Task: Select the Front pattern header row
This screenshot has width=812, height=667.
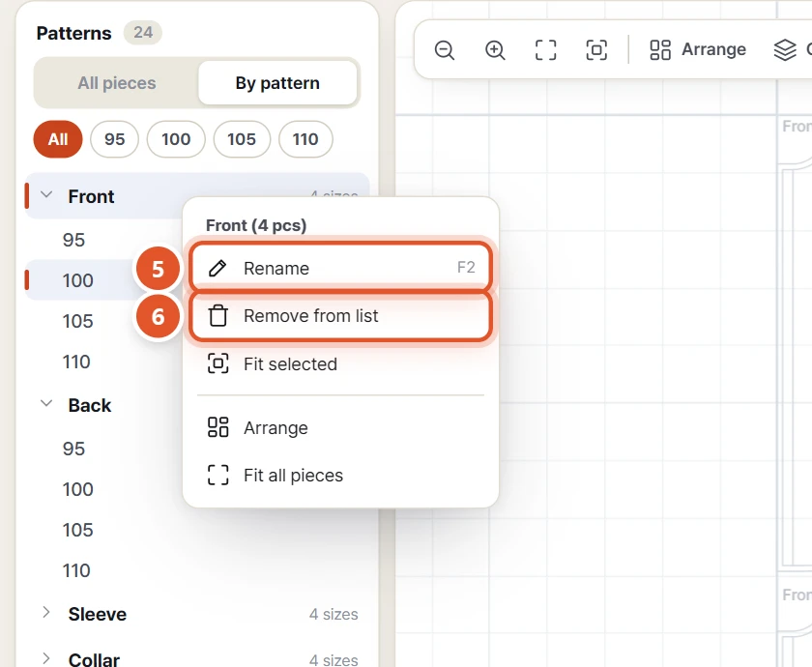Action: (x=197, y=196)
